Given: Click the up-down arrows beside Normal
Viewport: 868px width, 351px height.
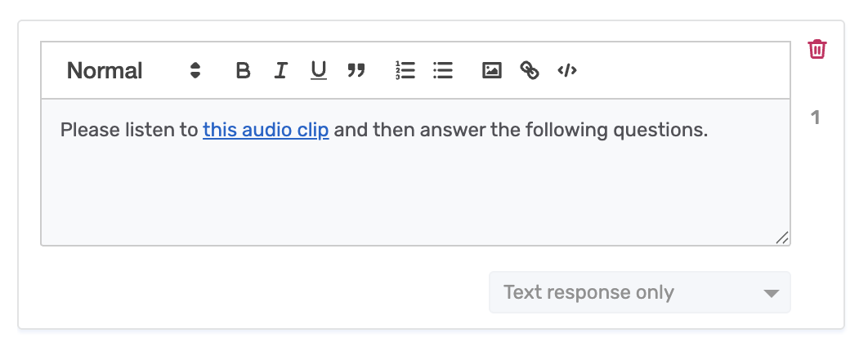Looking at the screenshot, I should 195,71.
